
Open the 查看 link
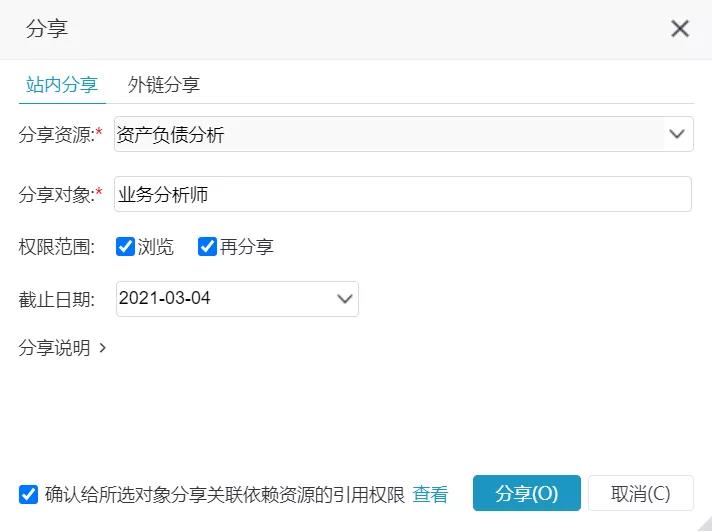(430, 494)
